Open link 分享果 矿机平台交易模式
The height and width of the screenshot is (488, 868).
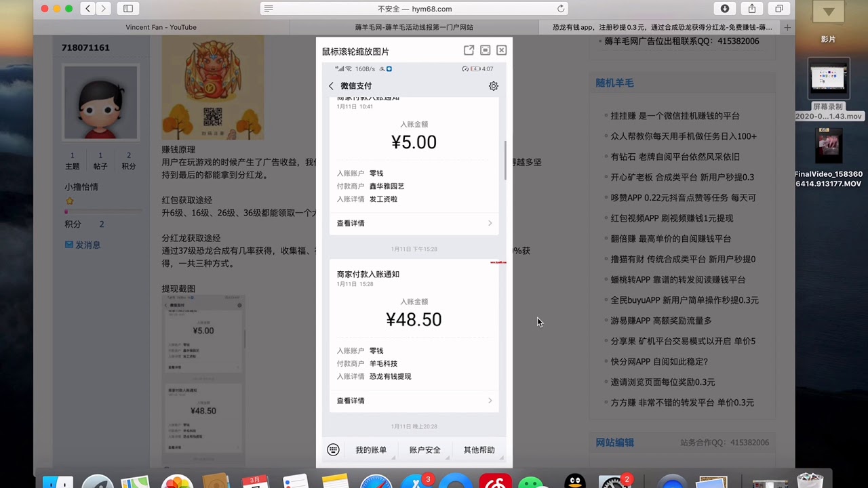click(683, 341)
